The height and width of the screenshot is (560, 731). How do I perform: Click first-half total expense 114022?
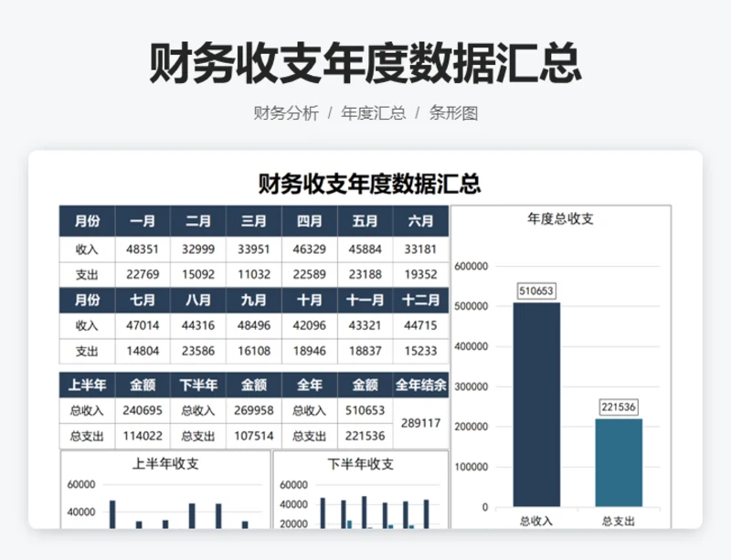pos(143,436)
